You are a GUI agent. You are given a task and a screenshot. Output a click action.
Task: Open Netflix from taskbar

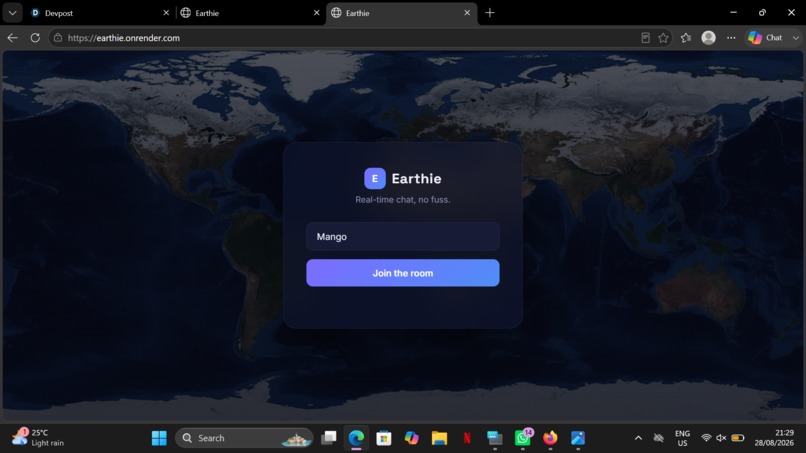click(x=467, y=438)
